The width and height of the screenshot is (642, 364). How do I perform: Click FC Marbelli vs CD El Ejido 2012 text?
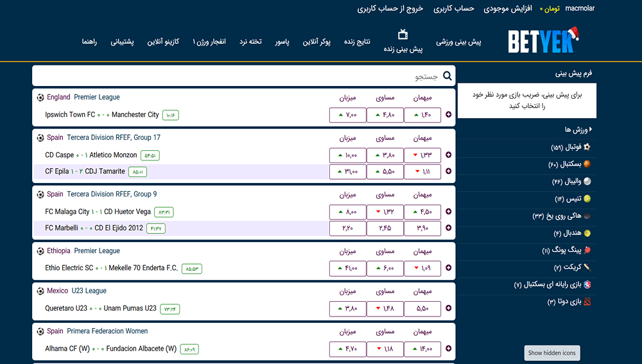pos(94,228)
